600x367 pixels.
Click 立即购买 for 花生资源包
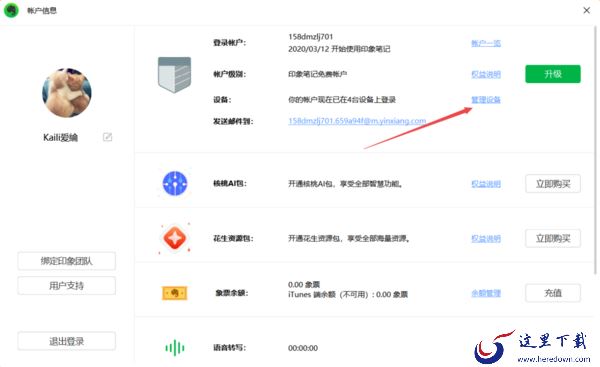coord(553,238)
